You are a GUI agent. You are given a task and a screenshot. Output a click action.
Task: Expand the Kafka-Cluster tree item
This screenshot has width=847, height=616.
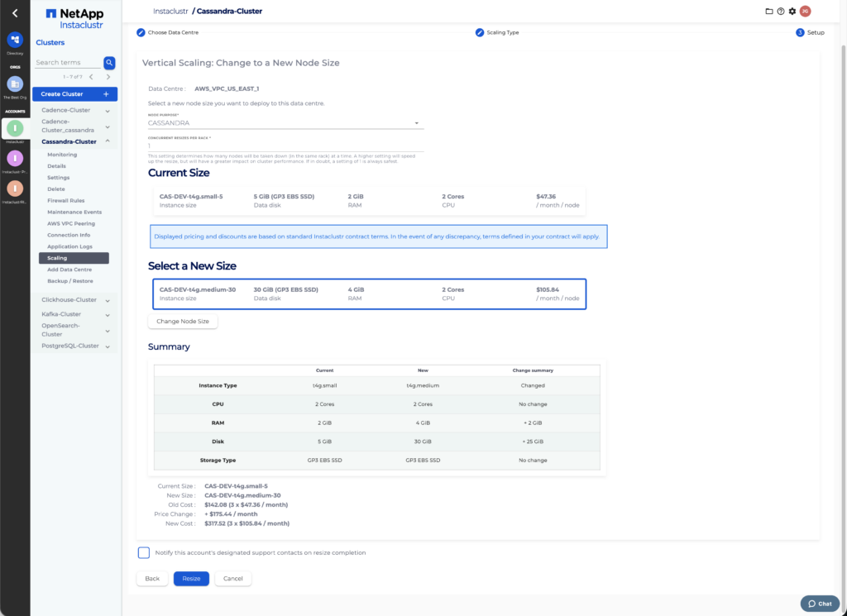click(x=108, y=314)
